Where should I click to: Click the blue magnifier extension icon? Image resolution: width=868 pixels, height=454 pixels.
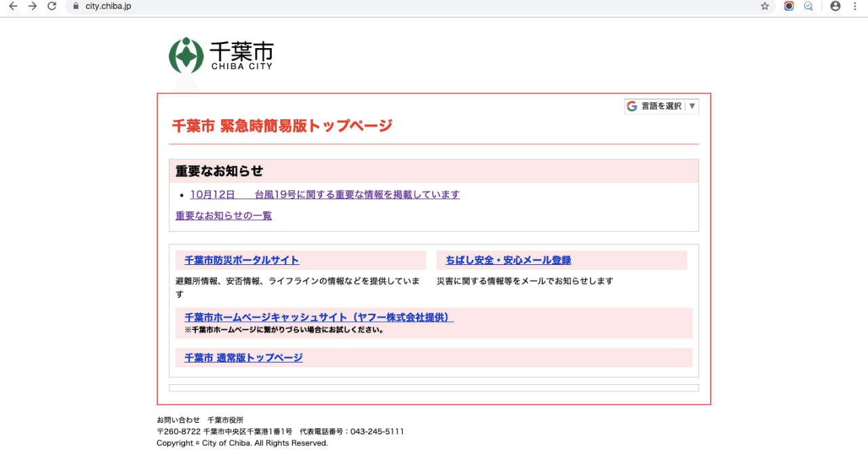click(808, 6)
